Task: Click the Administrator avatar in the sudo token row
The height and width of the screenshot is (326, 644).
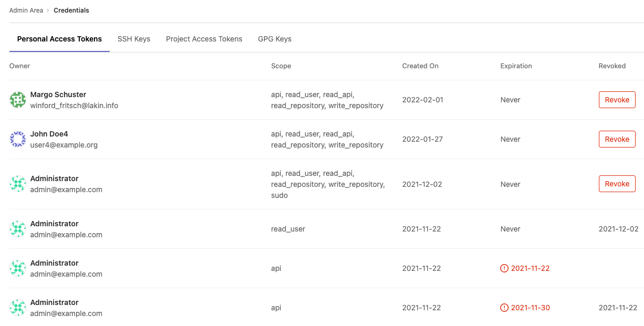Action: tap(17, 184)
